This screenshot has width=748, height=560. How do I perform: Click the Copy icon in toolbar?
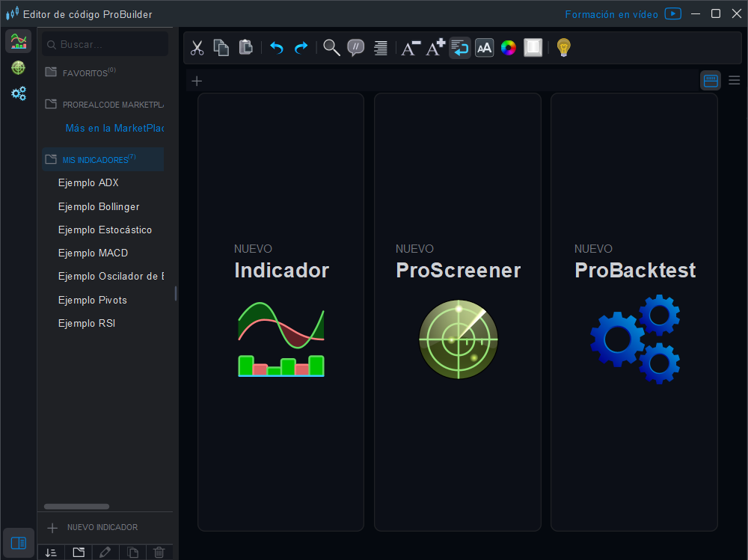pos(221,48)
